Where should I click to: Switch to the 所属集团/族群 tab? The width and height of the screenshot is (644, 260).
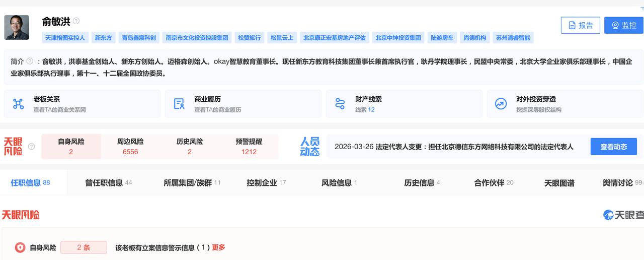(192, 182)
